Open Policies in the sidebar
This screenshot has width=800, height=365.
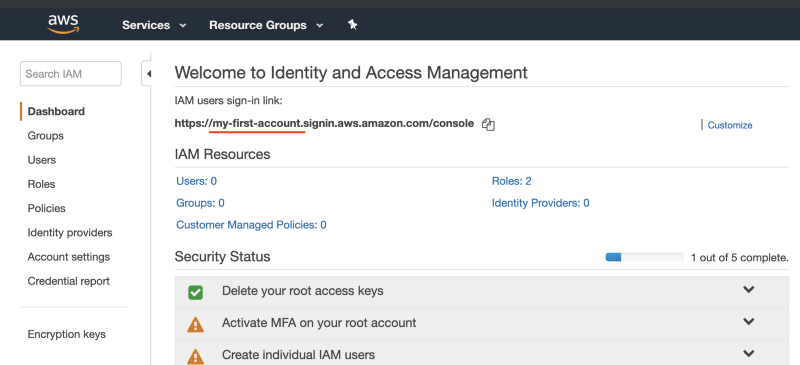[46, 208]
